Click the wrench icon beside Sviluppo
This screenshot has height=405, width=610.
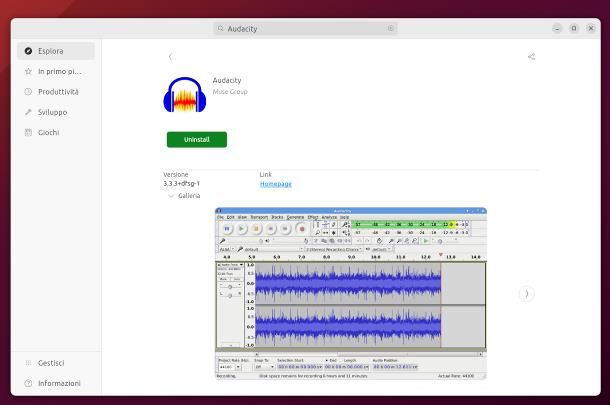28,112
